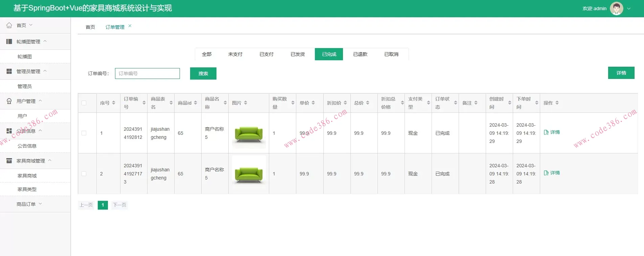Close the 订单管理 tab

pos(130,26)
